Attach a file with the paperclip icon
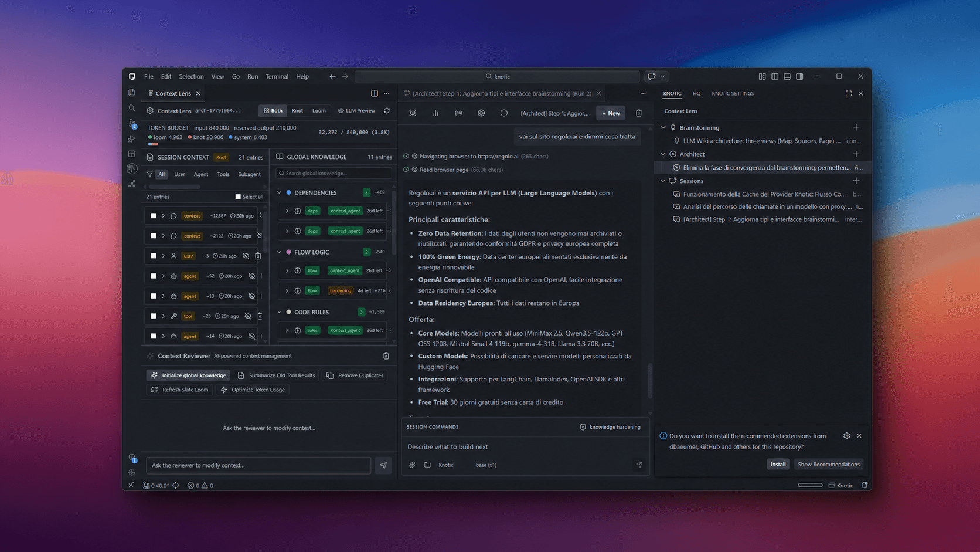The height and width of the screenshot is (552, 980). [412, 465]
